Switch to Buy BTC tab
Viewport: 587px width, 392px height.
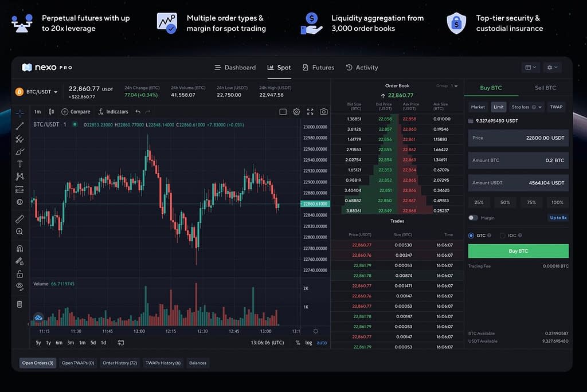coord(491,88)
